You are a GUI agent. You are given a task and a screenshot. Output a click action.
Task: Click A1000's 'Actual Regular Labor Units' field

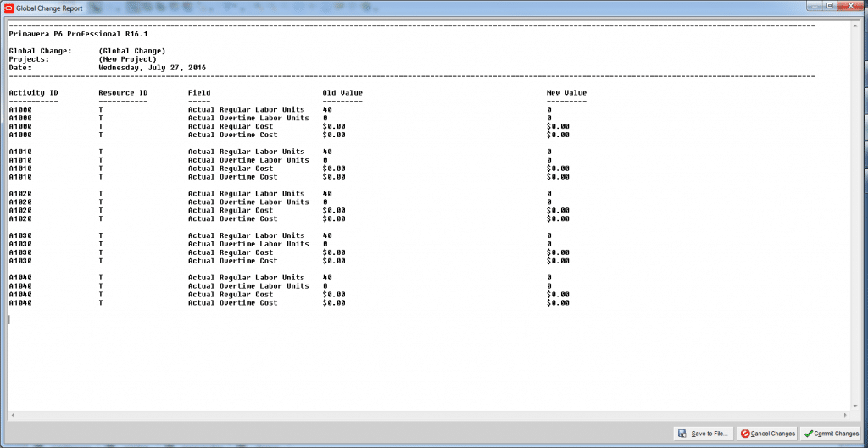point(247,109)
